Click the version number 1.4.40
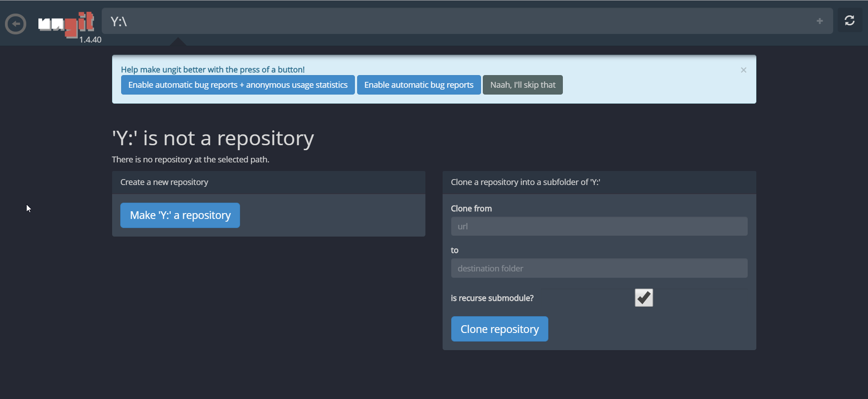Image resolution: width=868 pixels, height=399 pixels. (90, 40)
